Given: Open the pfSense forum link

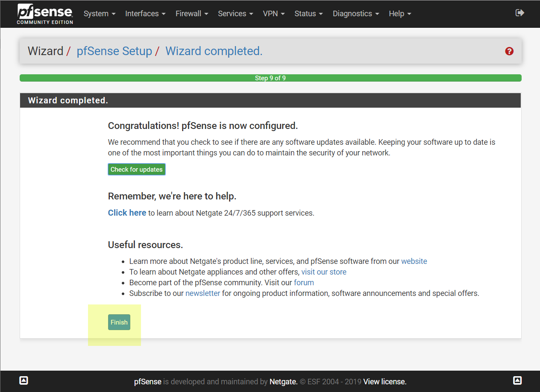Looking at the screenshot, I should 304,283.
